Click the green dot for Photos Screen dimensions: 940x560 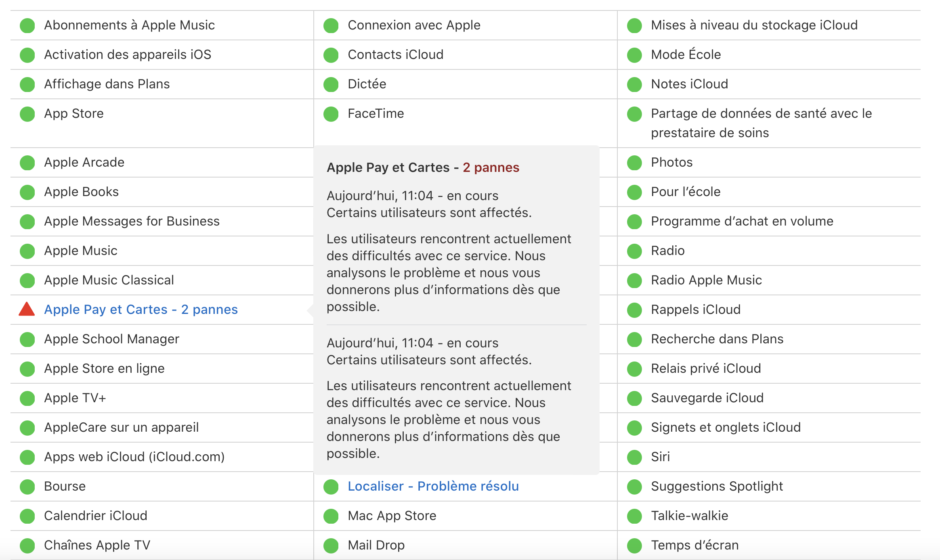(634, 163)
